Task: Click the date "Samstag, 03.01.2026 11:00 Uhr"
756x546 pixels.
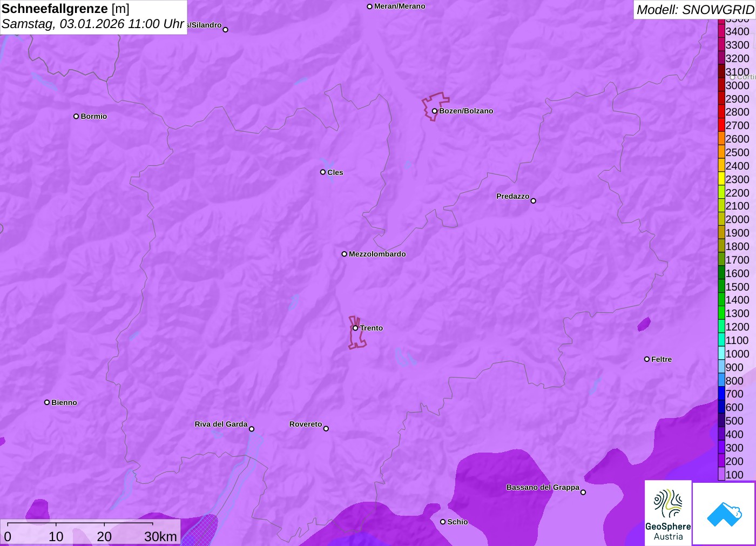Action: click(93, 24)
